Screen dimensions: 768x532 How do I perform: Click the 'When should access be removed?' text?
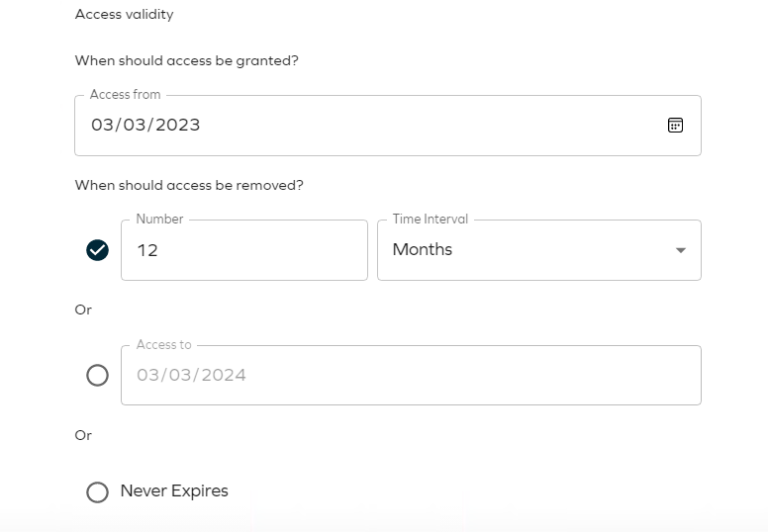pyautogui.click(x=189, y=185)
